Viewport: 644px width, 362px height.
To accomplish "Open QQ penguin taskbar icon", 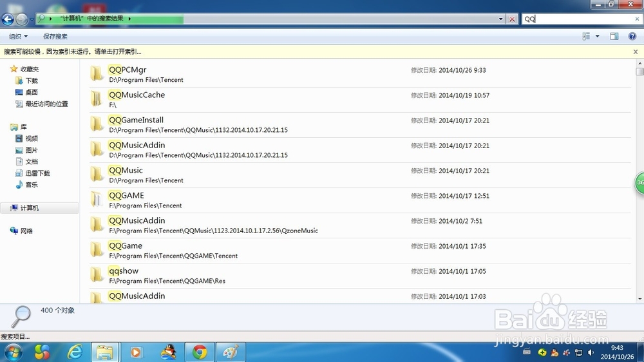I will click(168, 352).
